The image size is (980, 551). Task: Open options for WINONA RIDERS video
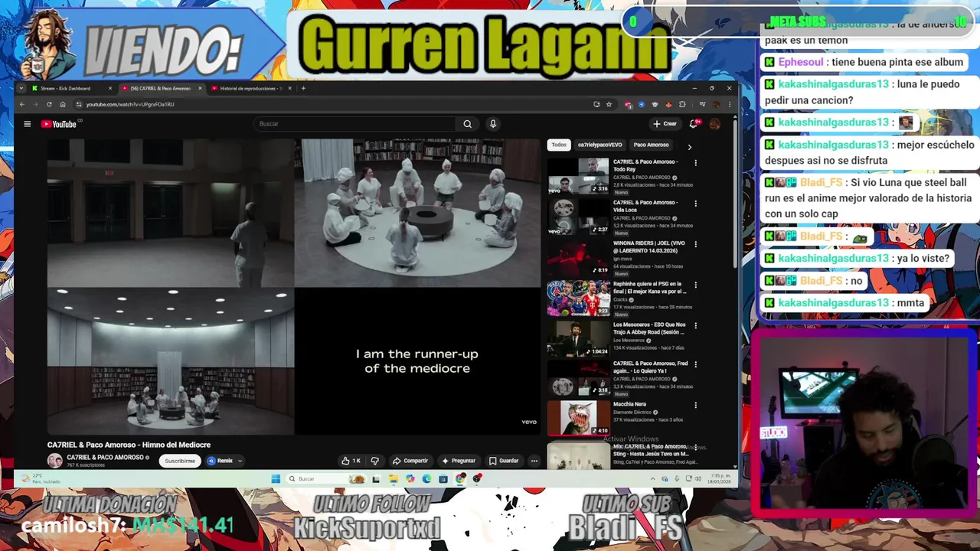[x=695, y=243]
